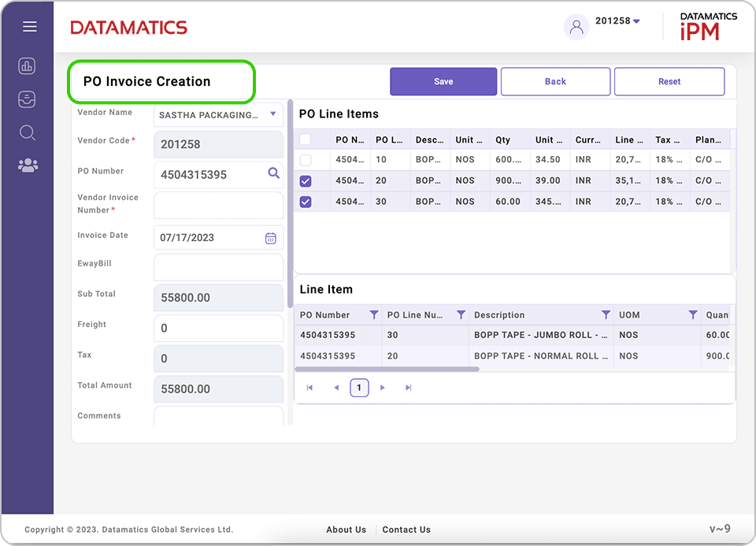The width and height of the screenshot is (756, 546).
Task: Open the hamburger navigation menu
Action: (29, 26)
